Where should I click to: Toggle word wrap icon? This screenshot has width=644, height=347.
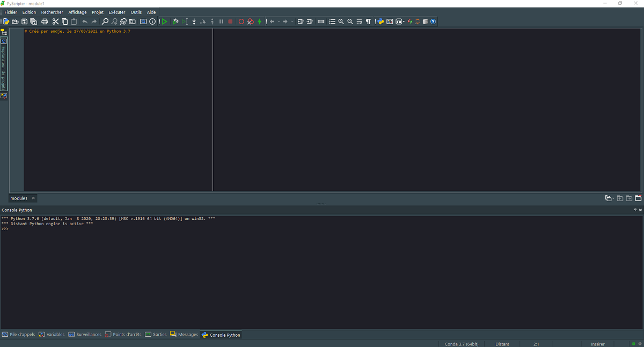(359, 21)
